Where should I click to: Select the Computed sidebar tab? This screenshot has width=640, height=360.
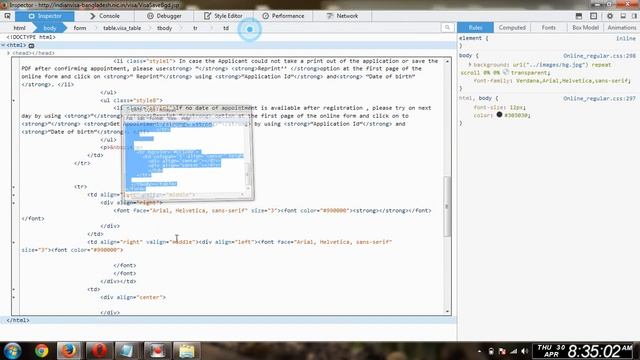pyautogui.click(x=512, y=27)
